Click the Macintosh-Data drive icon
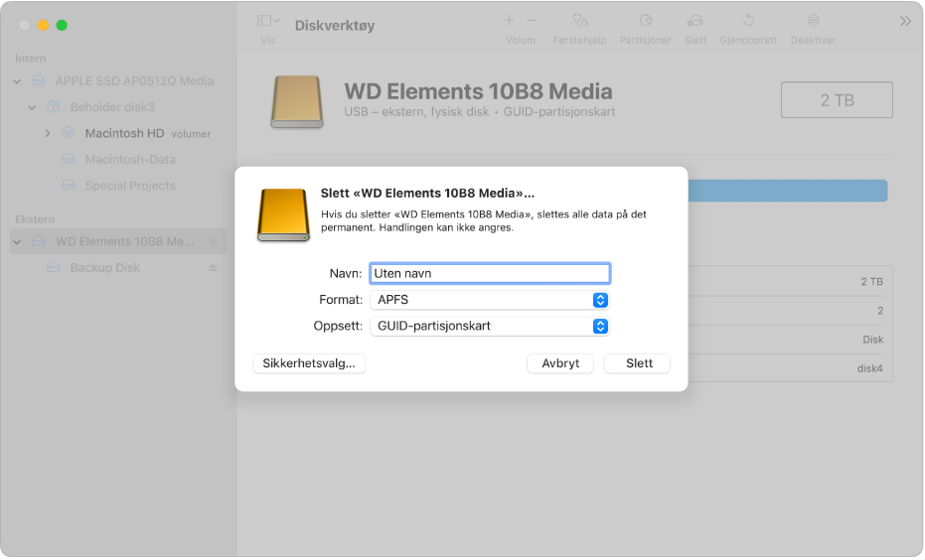925x560 pixels. (69, 160)
